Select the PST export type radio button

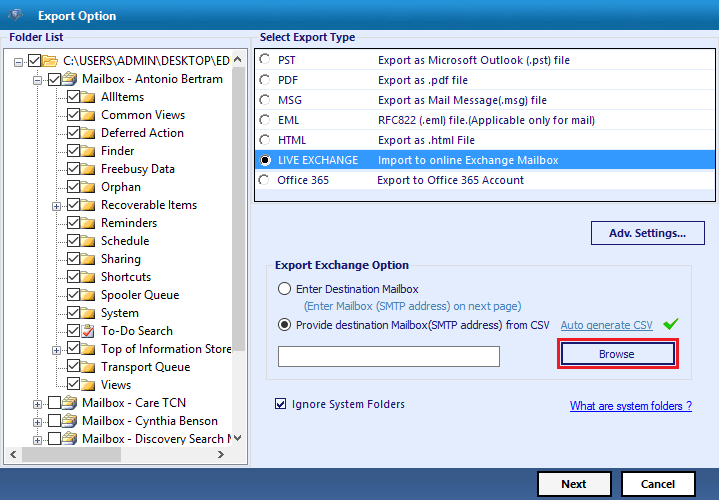(265, 60)
